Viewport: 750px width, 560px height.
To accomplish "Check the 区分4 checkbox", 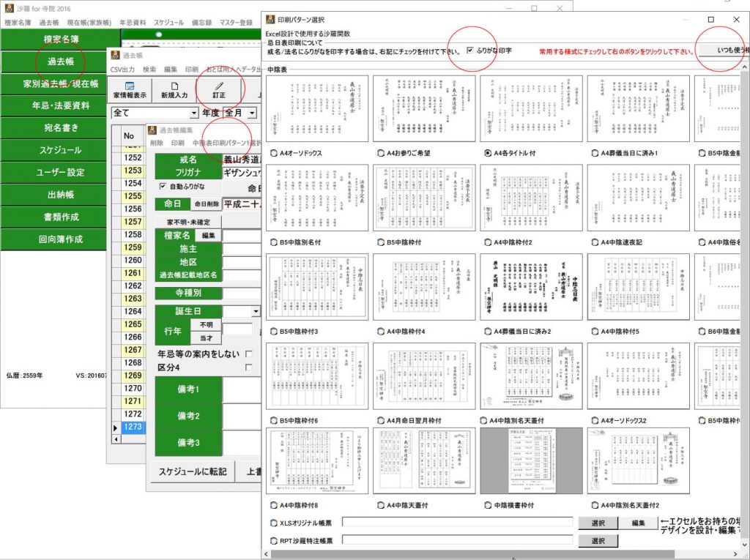I will [248, 367].
